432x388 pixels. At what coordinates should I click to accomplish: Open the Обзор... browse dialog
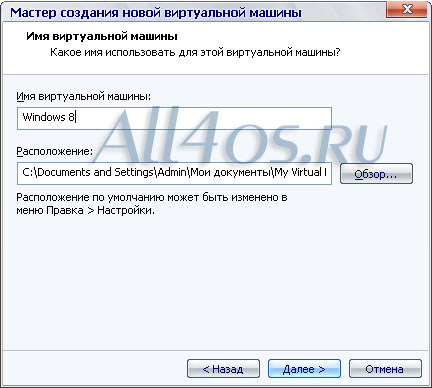pyautogui.click(x=376, y=174)
